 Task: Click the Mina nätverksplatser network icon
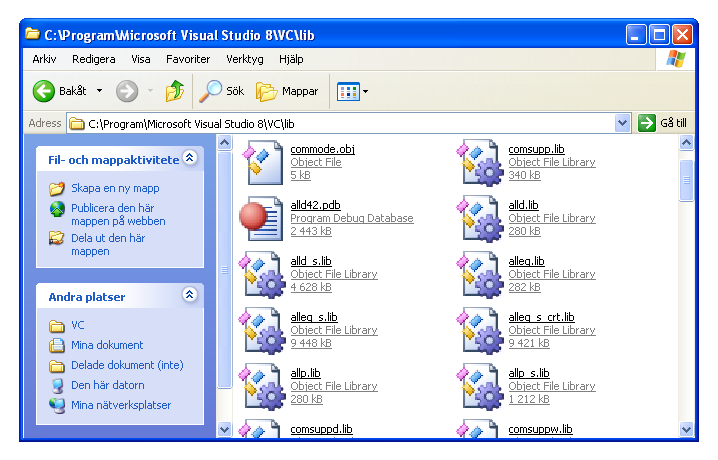pos(57,405)
